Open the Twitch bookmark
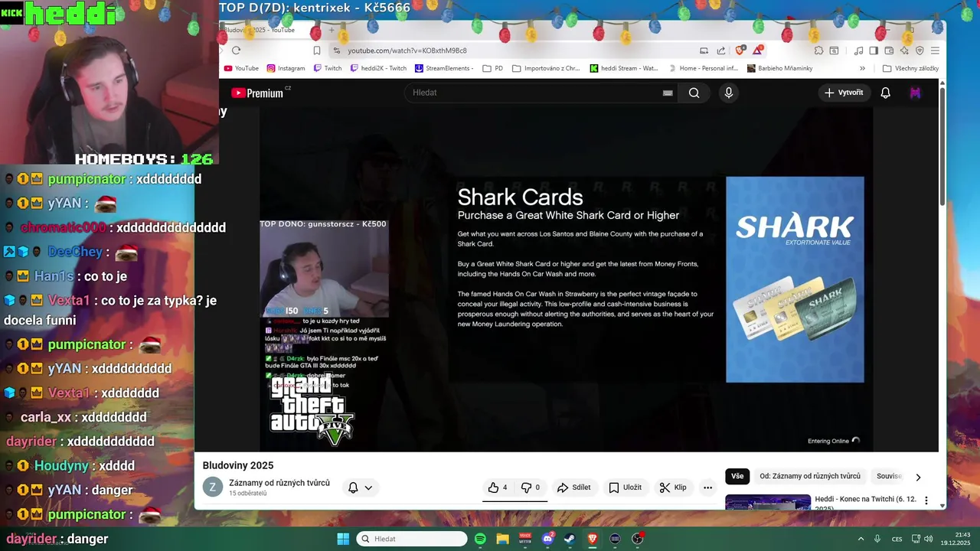The width and height of the screenshot is (980, 551). pos(327,68)
